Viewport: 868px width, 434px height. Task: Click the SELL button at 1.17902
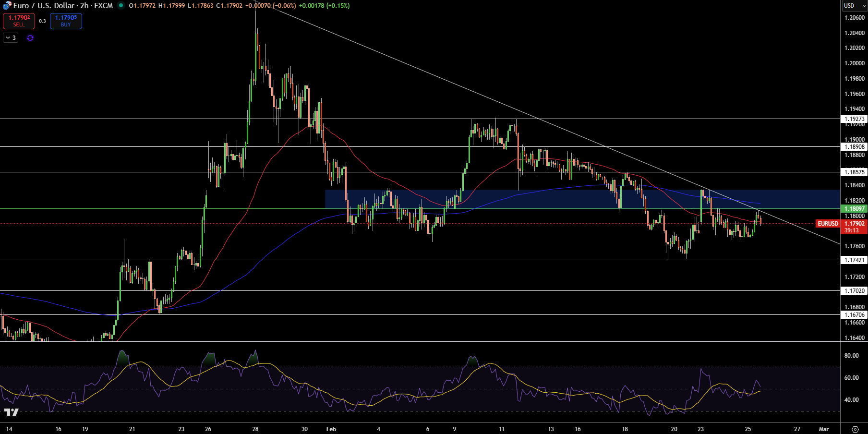(19, 21)
